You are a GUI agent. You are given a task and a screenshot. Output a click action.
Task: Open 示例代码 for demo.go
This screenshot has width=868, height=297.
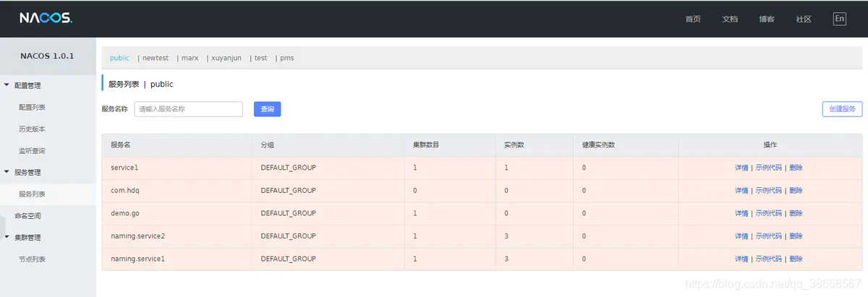[x=769, y=213]
